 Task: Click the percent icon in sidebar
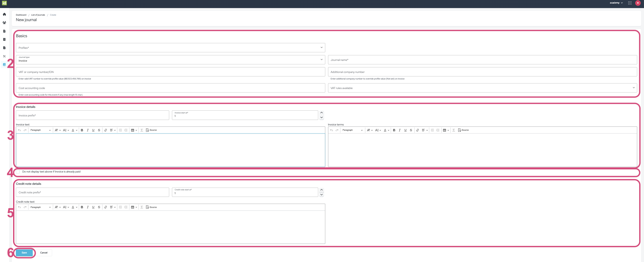coord(4,56)
